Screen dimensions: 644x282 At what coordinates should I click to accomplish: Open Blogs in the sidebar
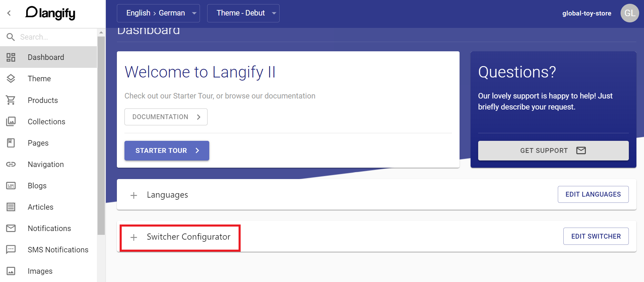coord(48,186)
